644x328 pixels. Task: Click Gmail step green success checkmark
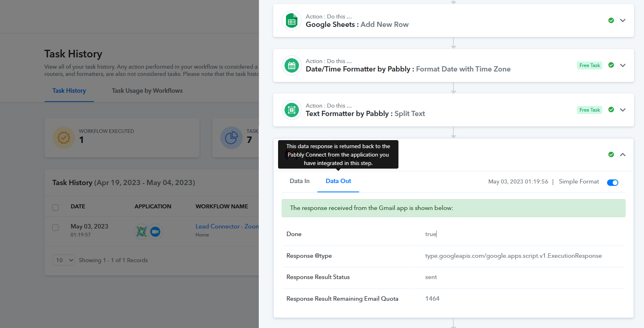tap(611, 155)
